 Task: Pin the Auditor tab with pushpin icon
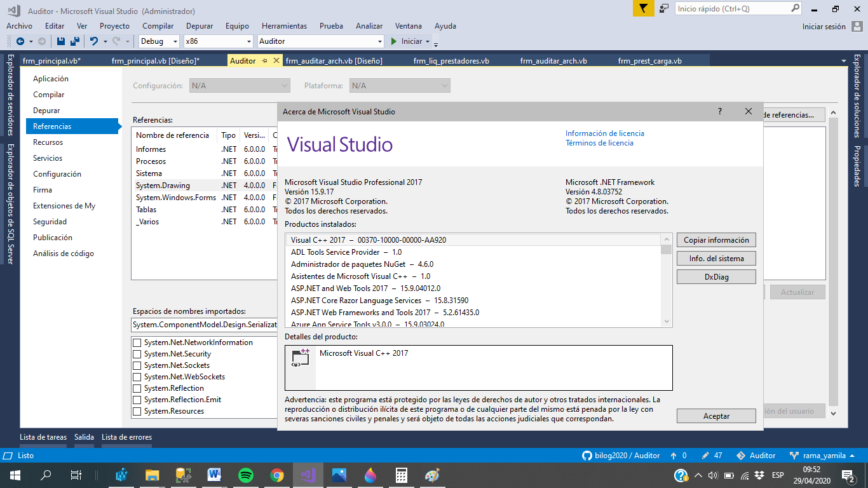coord(265,61)
